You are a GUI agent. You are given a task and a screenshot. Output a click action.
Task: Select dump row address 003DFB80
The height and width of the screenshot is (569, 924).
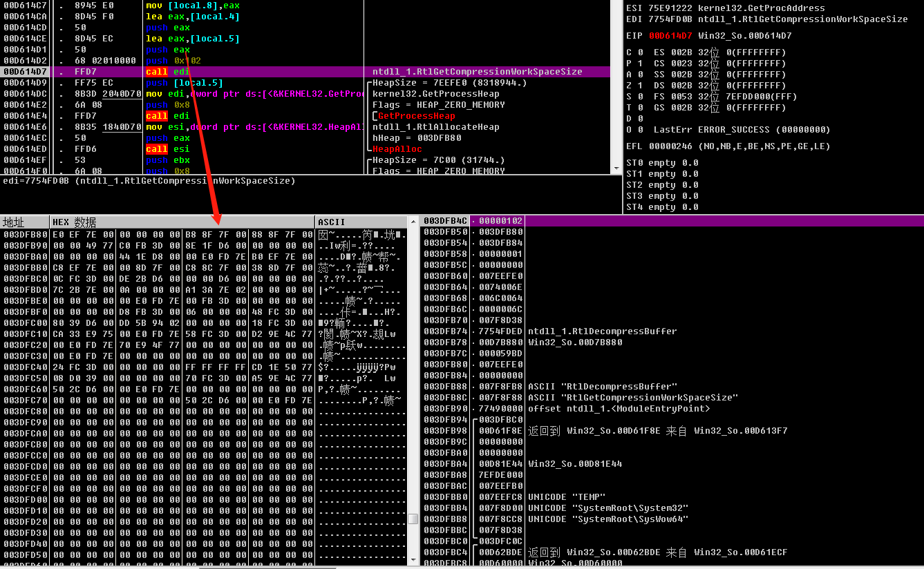point(25,235)
